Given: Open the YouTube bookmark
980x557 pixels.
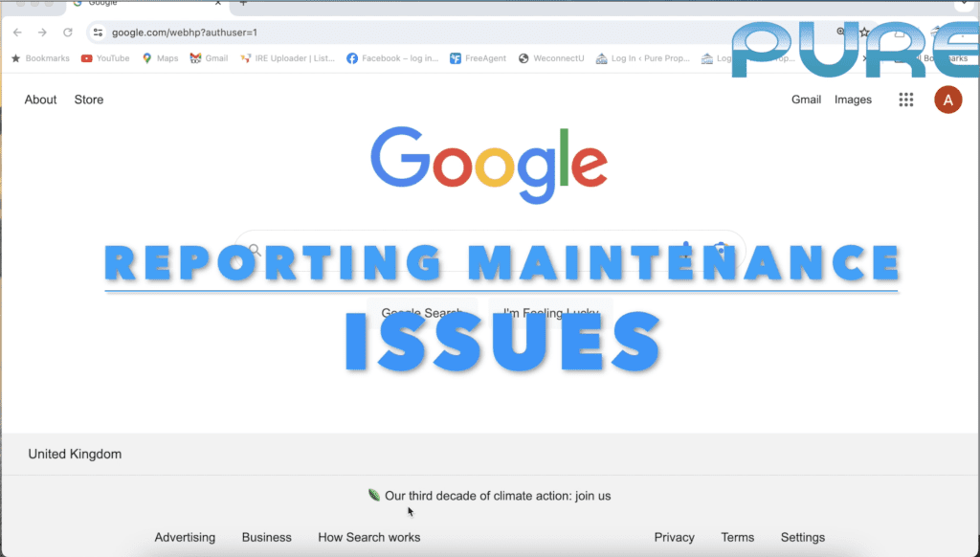Looking at the screenshot, I should click(105, 58).
